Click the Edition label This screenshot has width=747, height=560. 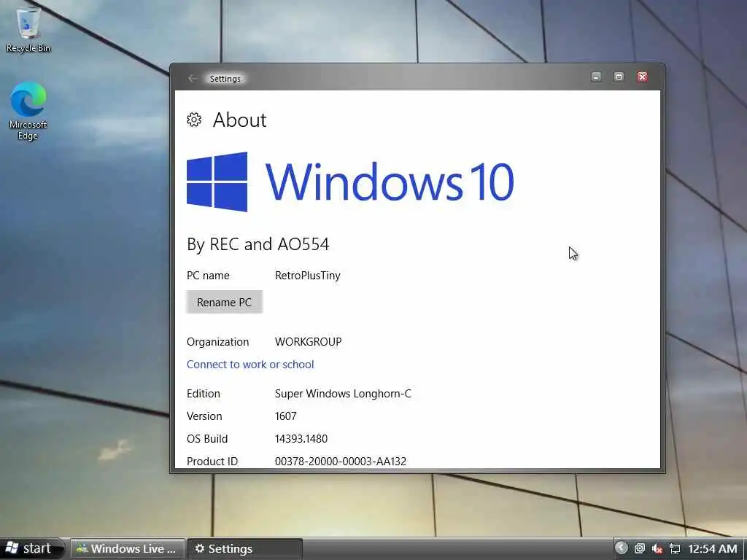coord(204,393)
